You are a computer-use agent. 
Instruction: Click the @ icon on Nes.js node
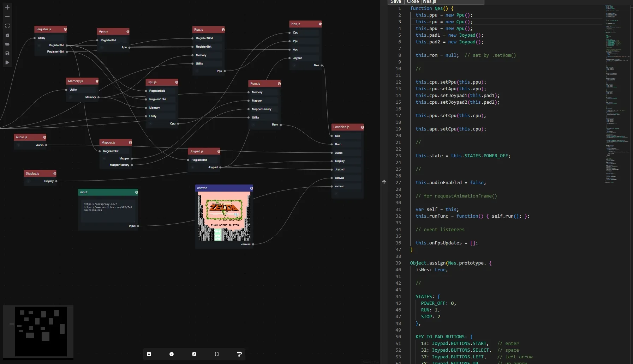click(x=320, y=24)
